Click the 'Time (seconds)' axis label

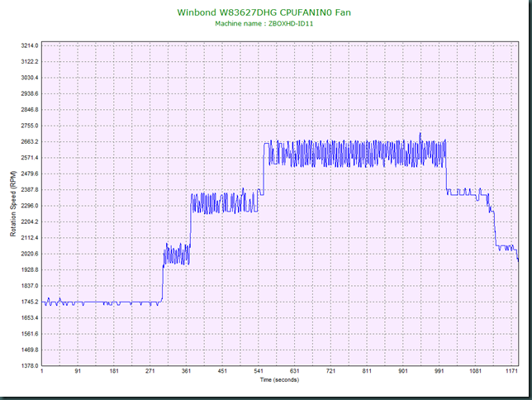pos(279,379)
